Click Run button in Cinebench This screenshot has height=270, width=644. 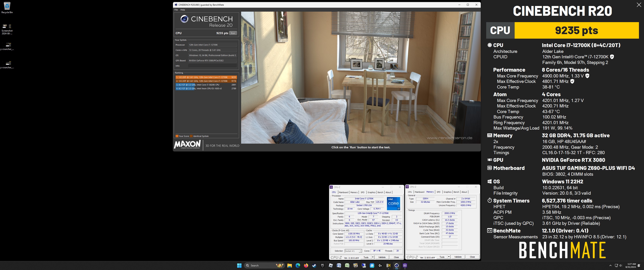pyautogui.click(x=233, y=33)
